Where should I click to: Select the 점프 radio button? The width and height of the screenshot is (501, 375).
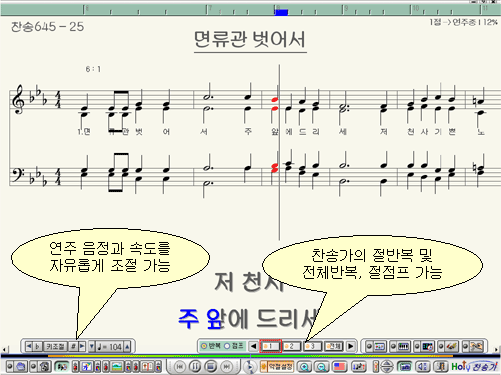click(227, 346)
